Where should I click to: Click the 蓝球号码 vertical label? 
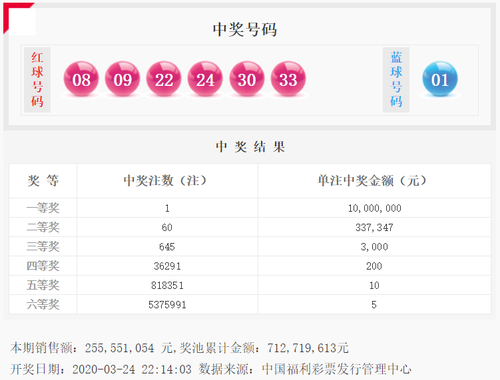(396, 80)
